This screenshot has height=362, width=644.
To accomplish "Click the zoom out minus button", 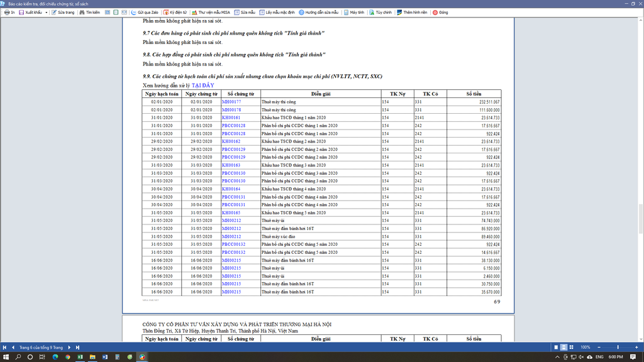I will [x=599, y=347].
